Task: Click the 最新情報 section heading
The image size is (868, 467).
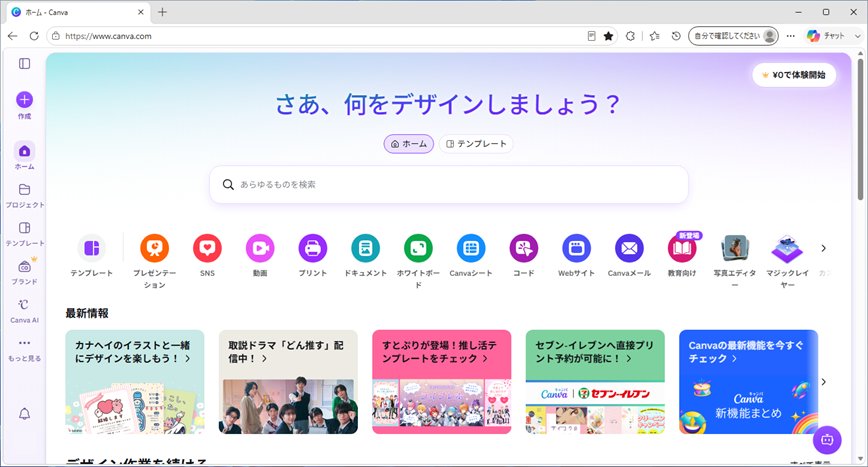Action: pyautogui.click(x=87, y=313)
